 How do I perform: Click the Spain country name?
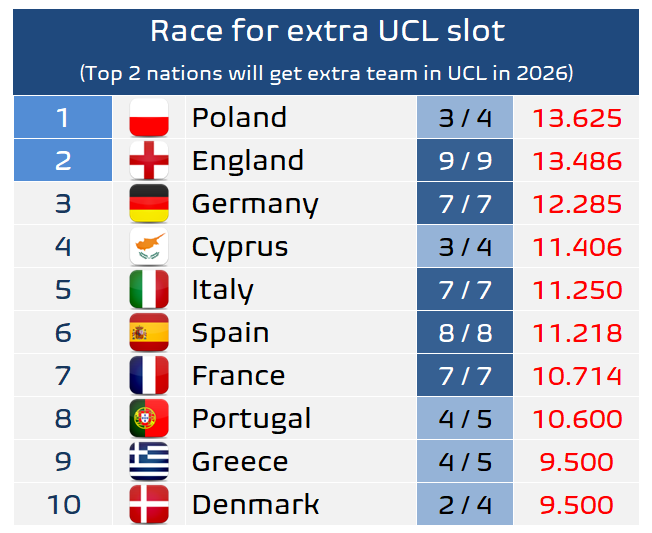pyautogui.click(x=230, y=333)
